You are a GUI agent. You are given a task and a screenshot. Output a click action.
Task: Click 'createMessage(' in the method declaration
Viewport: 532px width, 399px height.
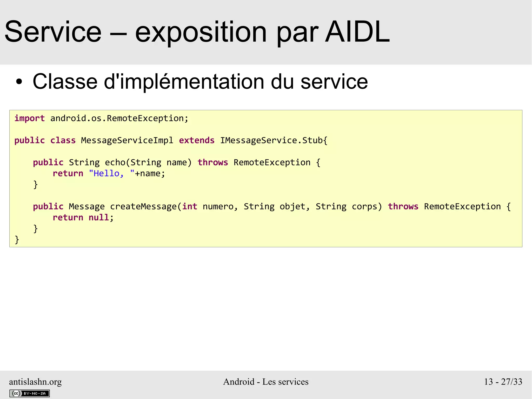point(146,206)
